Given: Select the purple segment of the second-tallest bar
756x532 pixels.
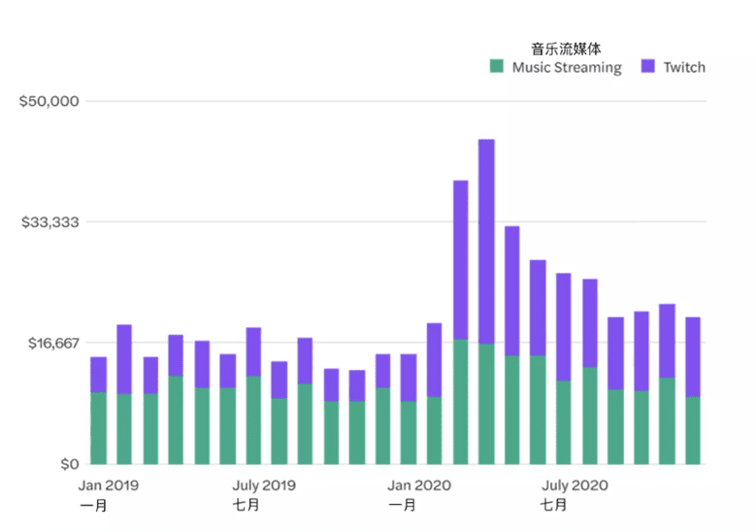Looking at the screenshot, I should (x=460, y=259).
